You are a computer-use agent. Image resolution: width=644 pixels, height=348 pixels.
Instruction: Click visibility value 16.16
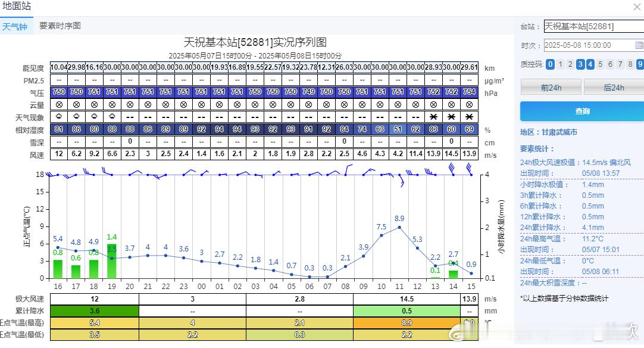pyautogui.click(x=94, y=67)
